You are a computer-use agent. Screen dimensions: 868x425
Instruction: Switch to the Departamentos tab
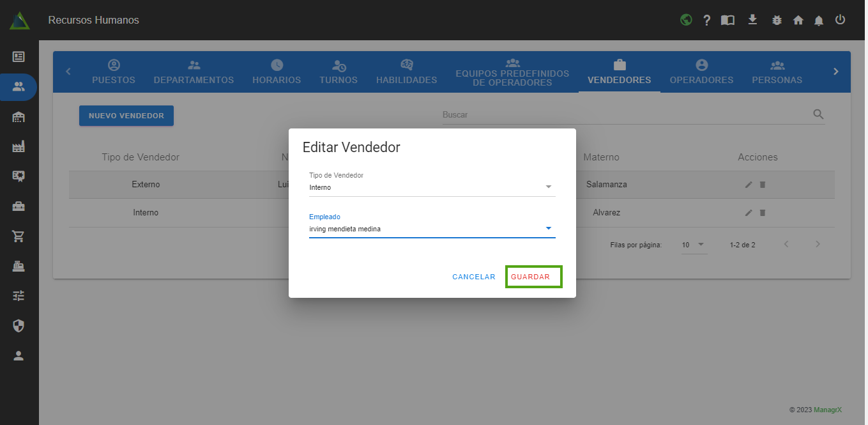point(194,72)
